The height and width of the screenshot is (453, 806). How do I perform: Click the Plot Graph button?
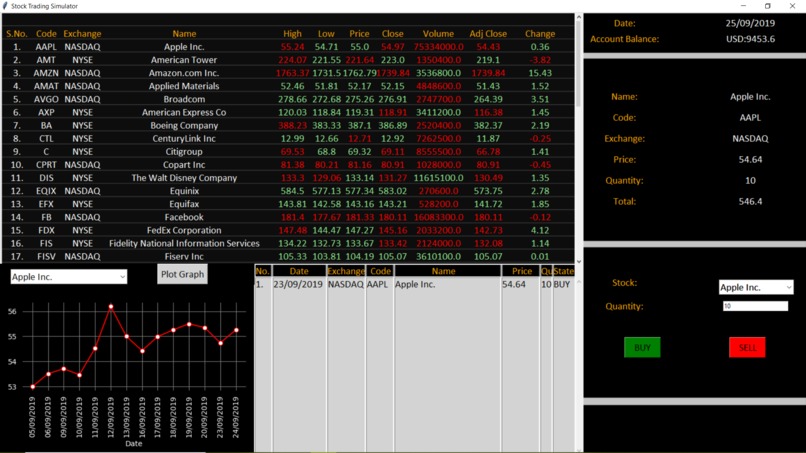coord(182,274)
